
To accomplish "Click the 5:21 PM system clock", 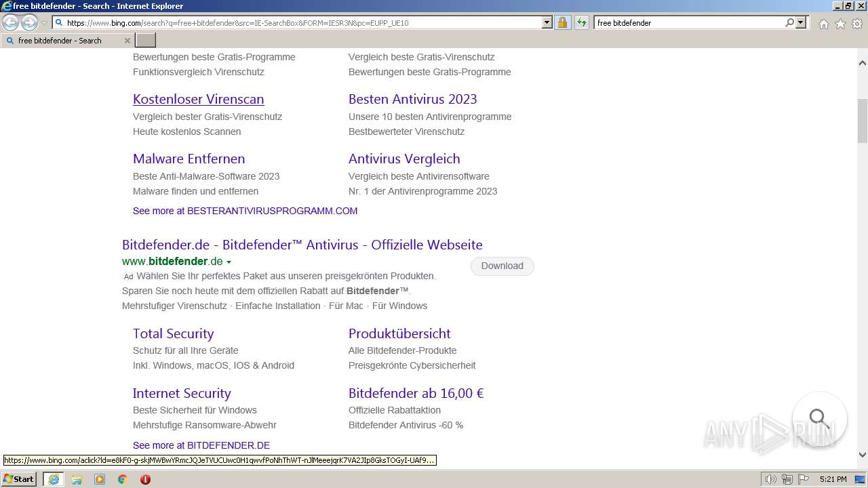I will coord(833,479).
